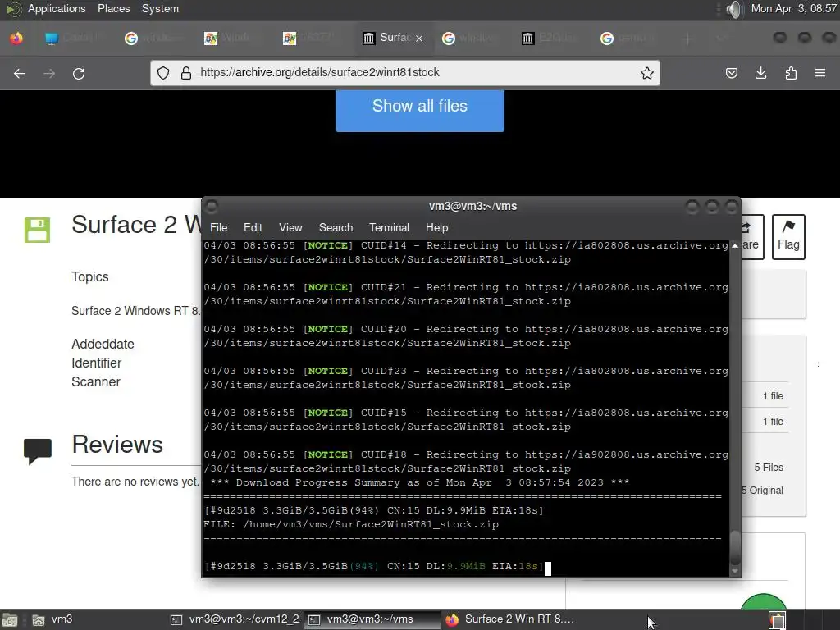This screenshot has width=840, height=630.
Task: Open the tracking protection shield icon
Action: coord(163,73)
